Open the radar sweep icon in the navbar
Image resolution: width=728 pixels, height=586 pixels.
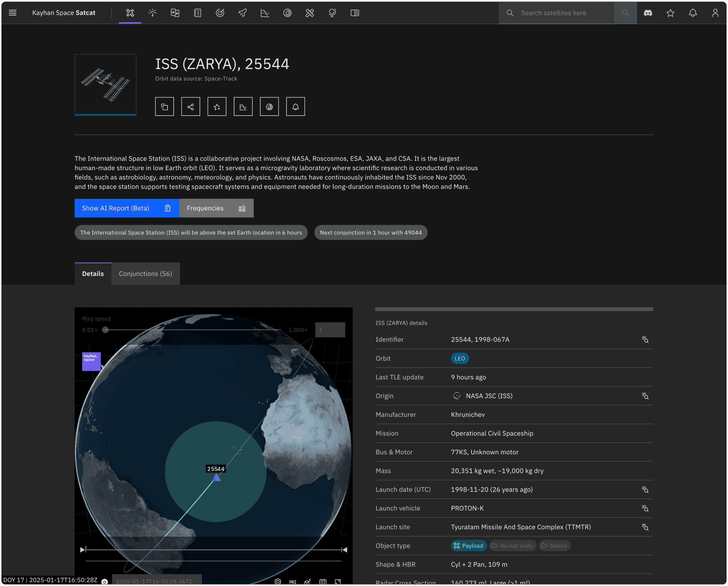click(x=220, y=13)
